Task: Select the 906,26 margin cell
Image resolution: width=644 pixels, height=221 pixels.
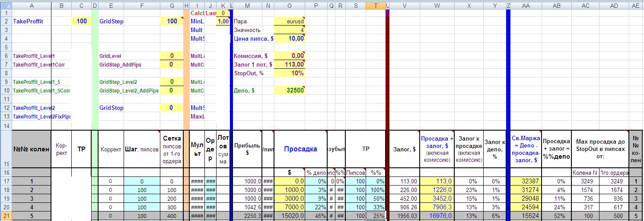Action: coord(405,207)
